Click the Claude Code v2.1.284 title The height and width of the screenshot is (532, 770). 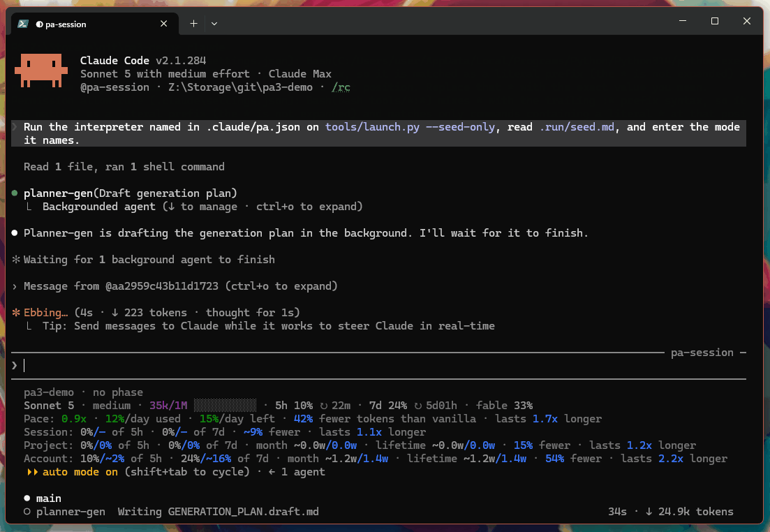[143, 61]
